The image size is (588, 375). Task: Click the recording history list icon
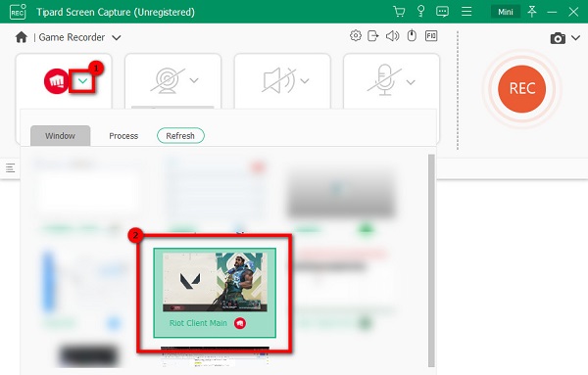(11, 167)
